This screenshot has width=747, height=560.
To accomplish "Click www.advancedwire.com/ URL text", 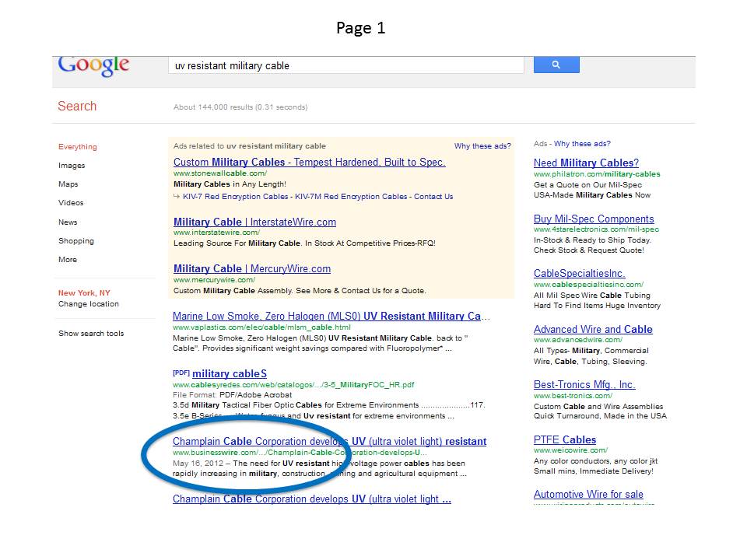I will coord(578,340).
